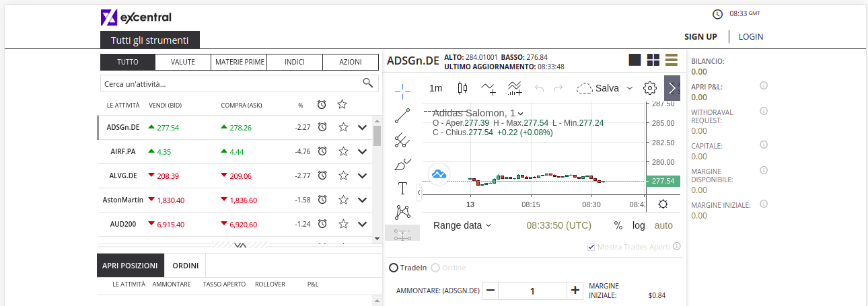
Task: Toggle the Mostra Trades Aperti checkbox
Action: tap(591, 247)
